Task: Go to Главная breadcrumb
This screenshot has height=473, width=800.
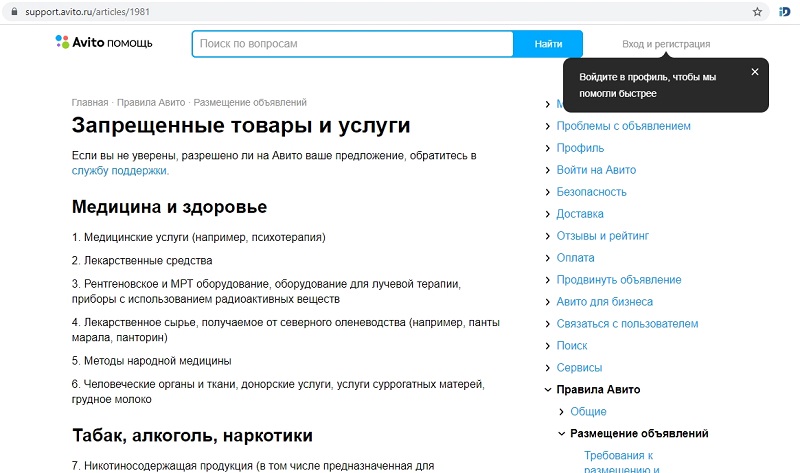Action: pyautogui.click(x=90, y=103)
